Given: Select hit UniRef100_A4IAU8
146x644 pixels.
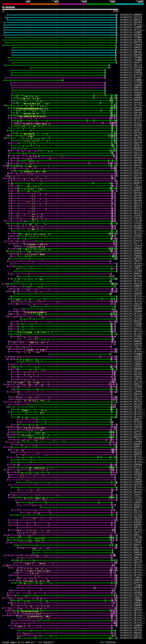Looking at the screenshot, I should 131,103.
